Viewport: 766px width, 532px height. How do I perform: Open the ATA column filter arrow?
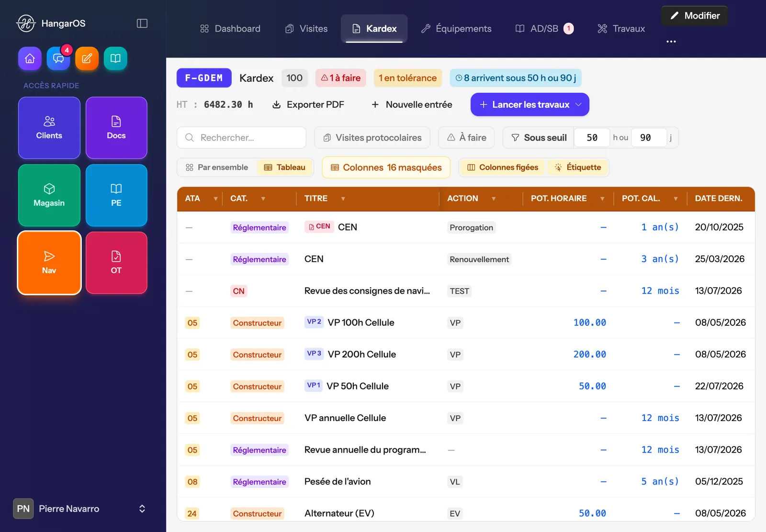[215, 199]
